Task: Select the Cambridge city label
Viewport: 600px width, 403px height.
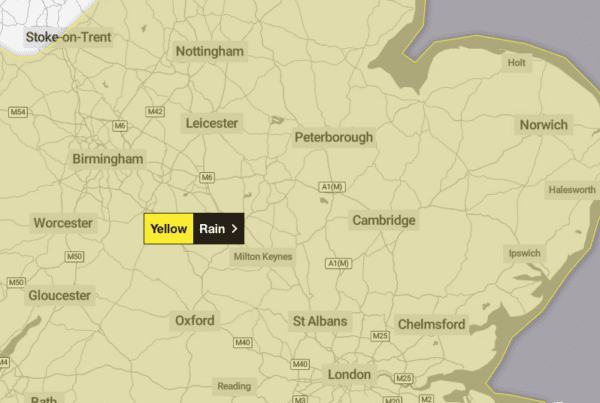Action: [384, 220]
